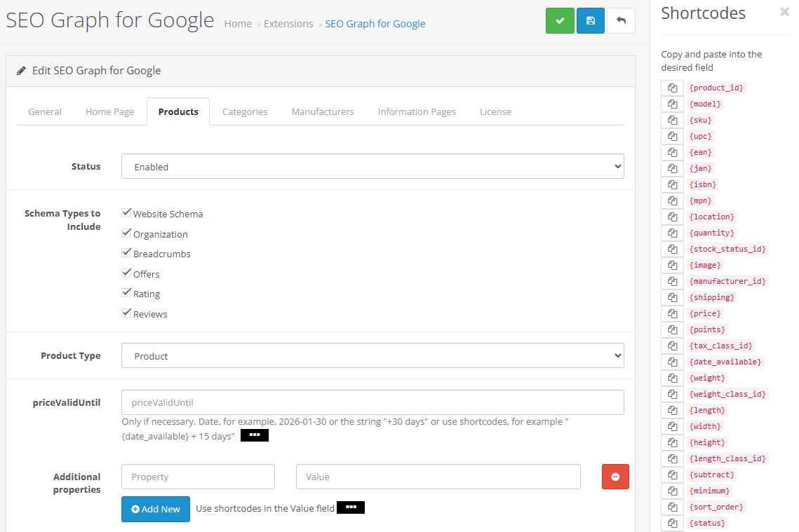Open the Home Page tab
This screenshot has width=799, height=532.
pyautogui.click(x=109, y=111)
